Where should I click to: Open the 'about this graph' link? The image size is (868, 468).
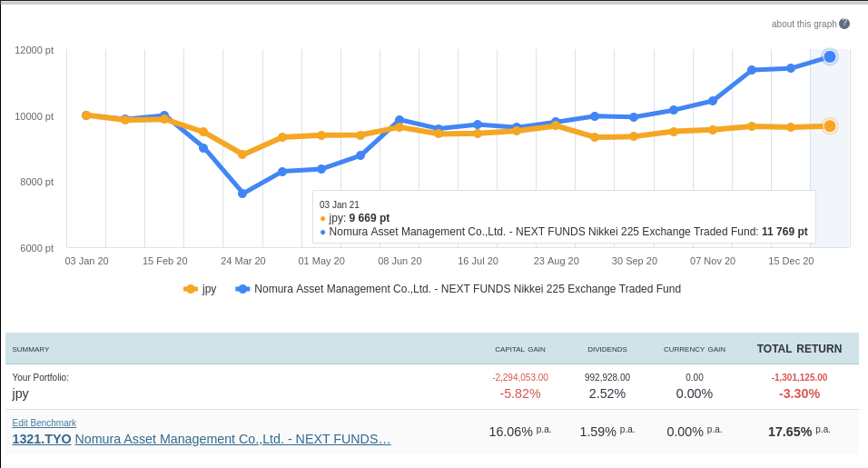point(803,24)
